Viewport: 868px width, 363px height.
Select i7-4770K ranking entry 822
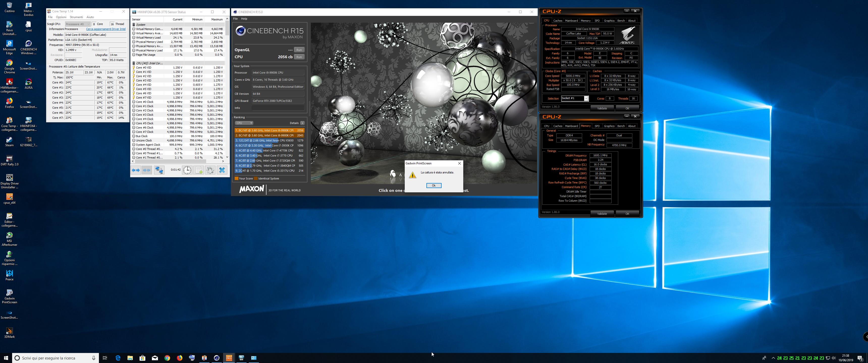pyautogui.click(x=269, y=150)
